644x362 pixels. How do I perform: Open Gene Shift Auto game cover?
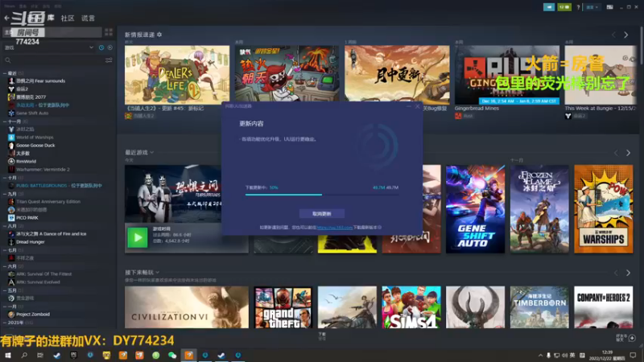[475, 209]
